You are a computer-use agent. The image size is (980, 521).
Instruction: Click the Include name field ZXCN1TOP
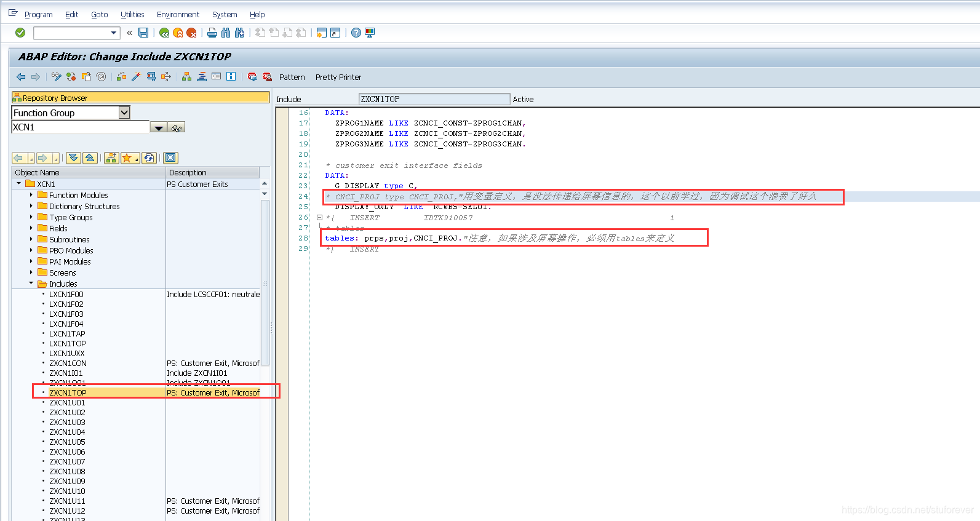pos(434,99)
